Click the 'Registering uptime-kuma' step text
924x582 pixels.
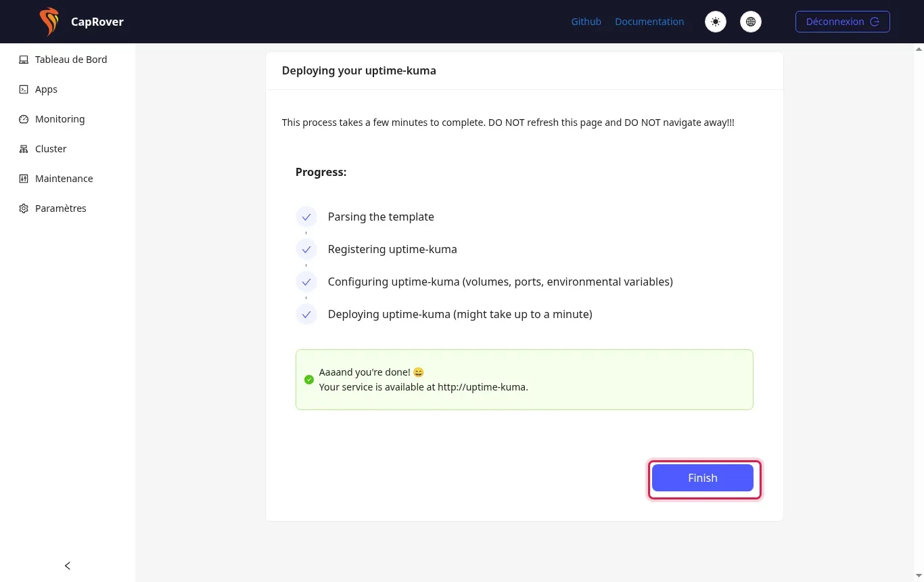tap(392, 249)
